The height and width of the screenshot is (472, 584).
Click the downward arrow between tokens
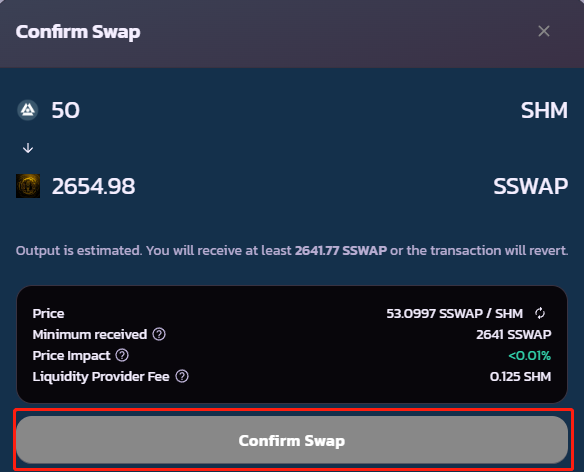28,148
